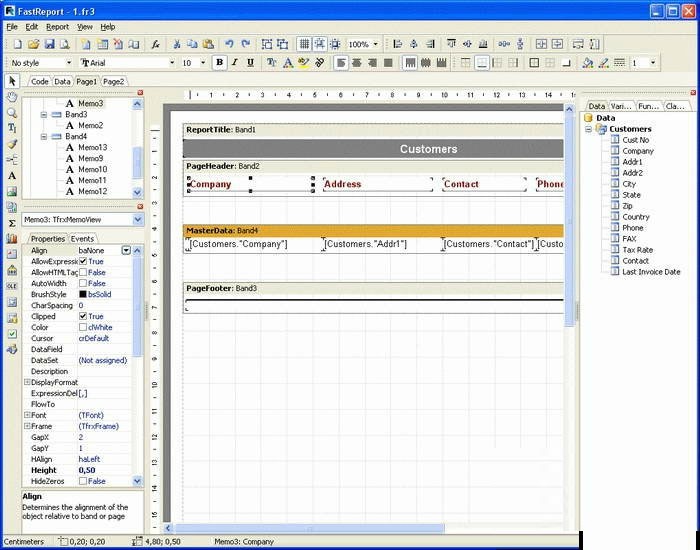
Task: Click the Save report icon
Action: coord(49,44)
